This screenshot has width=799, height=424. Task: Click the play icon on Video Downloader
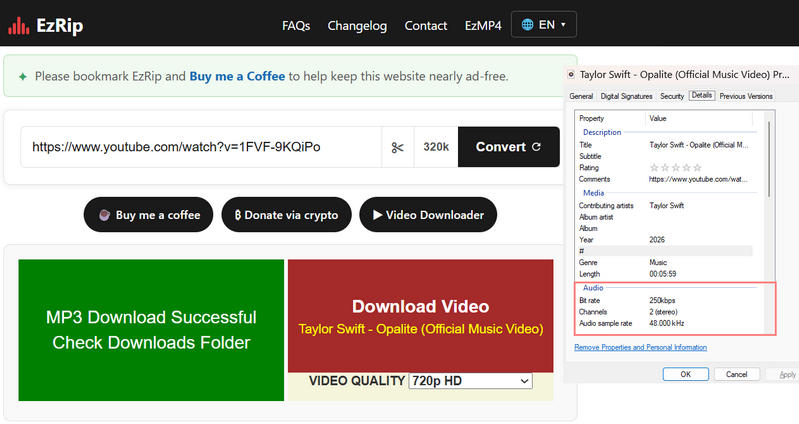coord(378,215)
